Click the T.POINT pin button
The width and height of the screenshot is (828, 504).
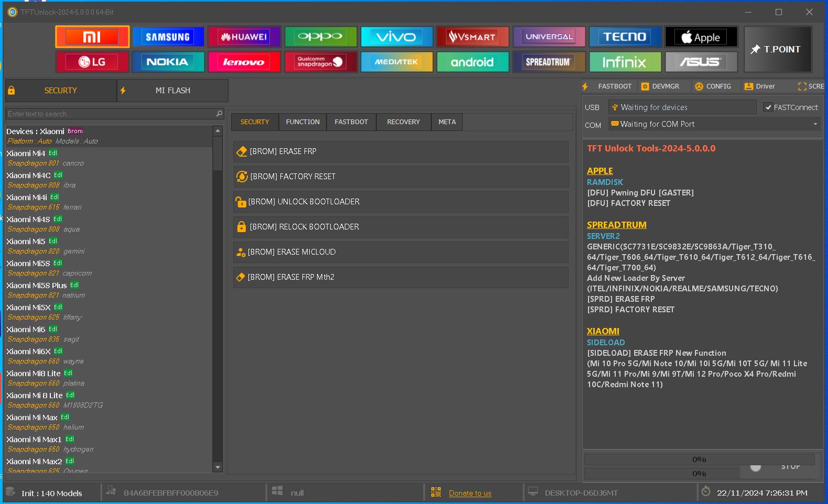[x=778, y=49]
